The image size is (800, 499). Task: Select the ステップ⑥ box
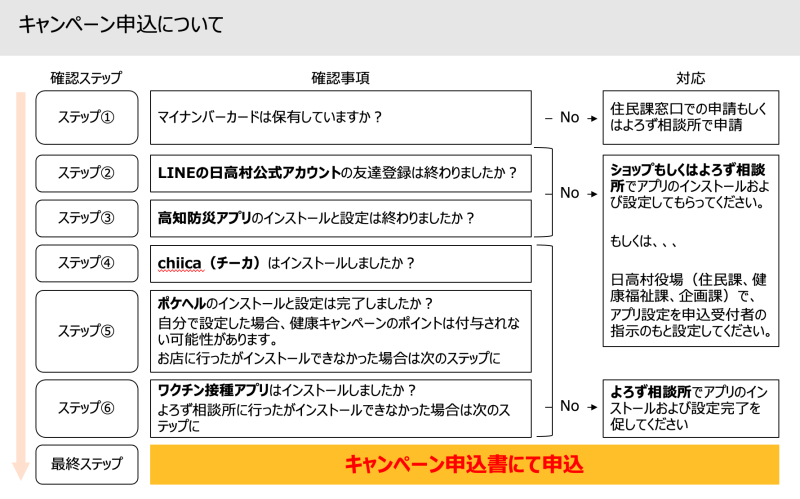coord(86,407)
